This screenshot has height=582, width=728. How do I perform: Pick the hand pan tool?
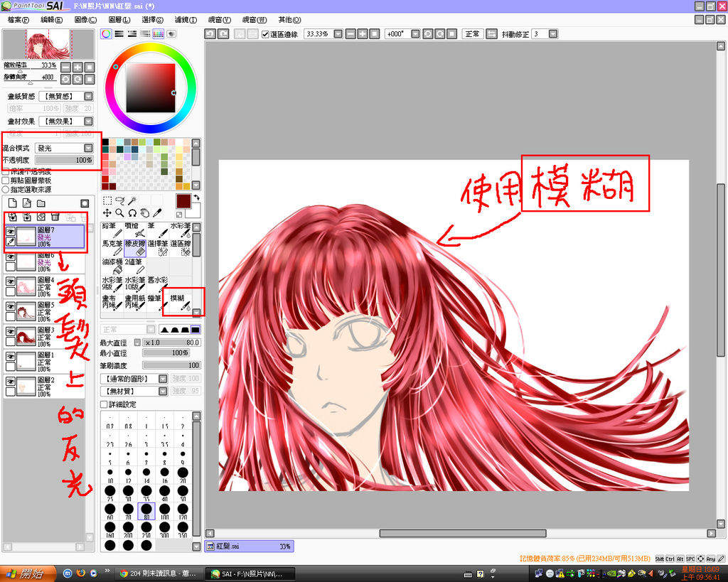145,213
